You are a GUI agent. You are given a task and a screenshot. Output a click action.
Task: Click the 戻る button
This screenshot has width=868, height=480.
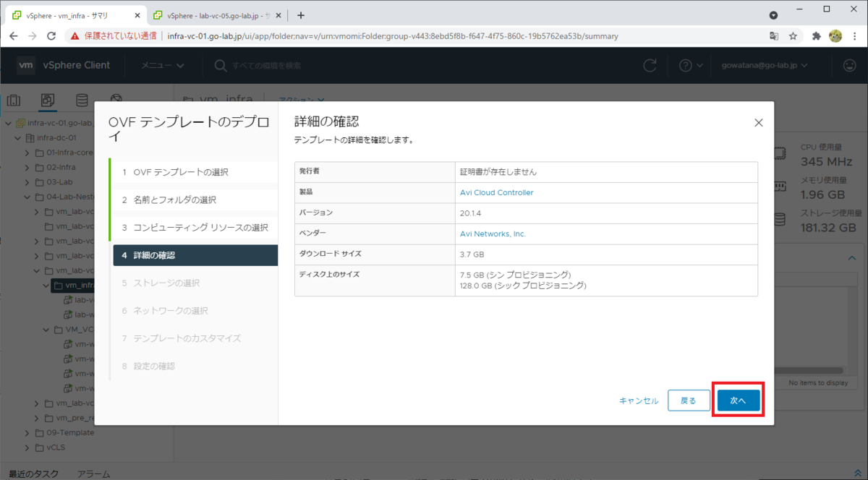click(x=688, y=400)
